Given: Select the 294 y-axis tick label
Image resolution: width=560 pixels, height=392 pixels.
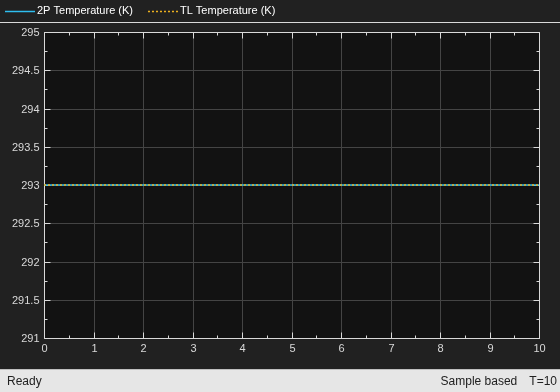Looking at the screenshot, I should (30, 109).
